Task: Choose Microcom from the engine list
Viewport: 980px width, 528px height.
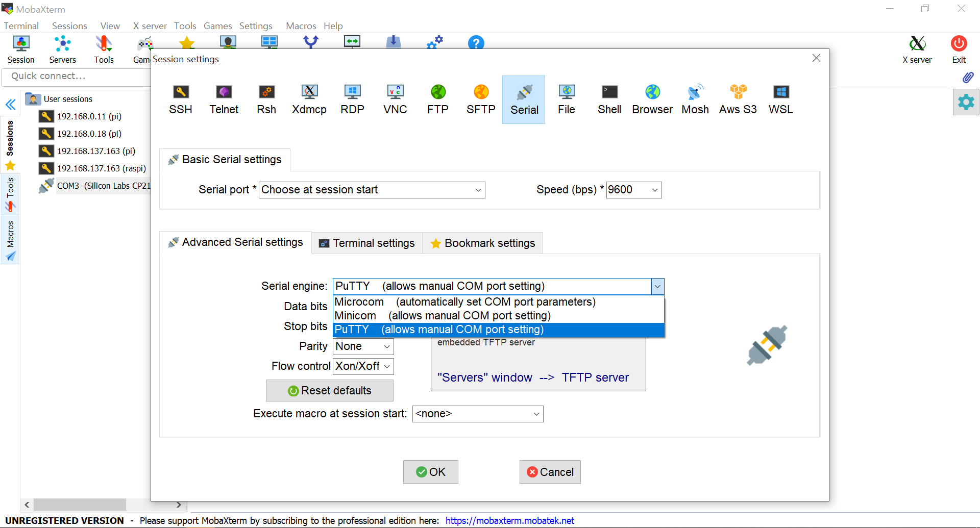Action: (x=499, y=302)
